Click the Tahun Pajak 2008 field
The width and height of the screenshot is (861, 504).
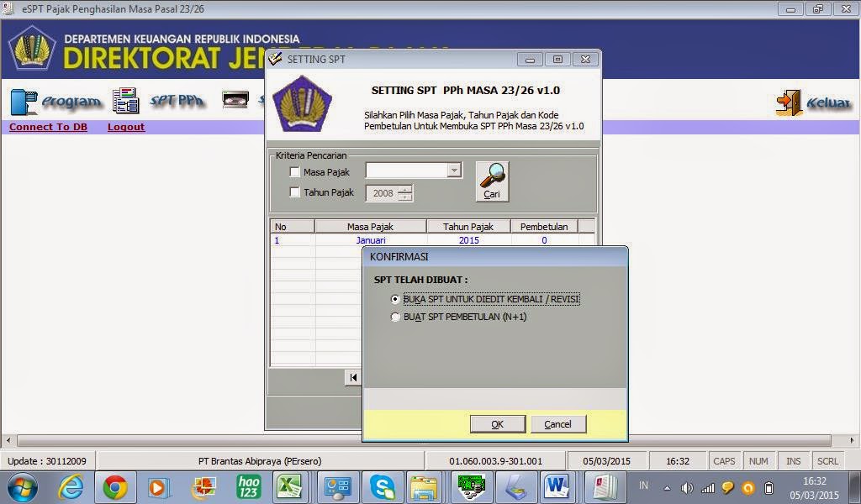[383, 193]
